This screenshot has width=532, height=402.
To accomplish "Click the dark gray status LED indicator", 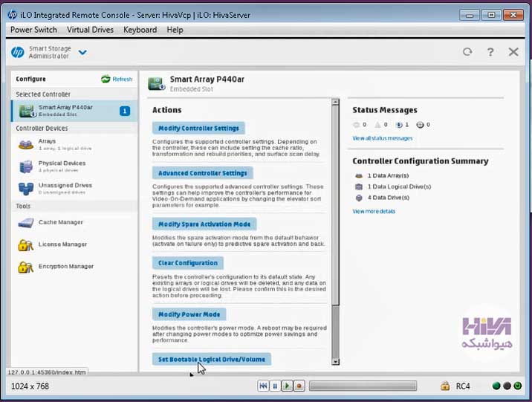I will point(507,386).
